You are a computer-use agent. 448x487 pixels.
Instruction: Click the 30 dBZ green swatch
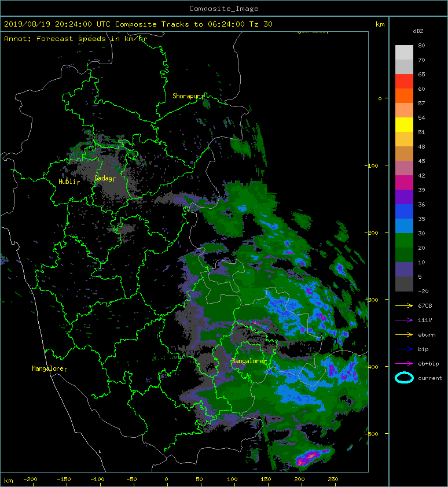(x=404, y=241)
